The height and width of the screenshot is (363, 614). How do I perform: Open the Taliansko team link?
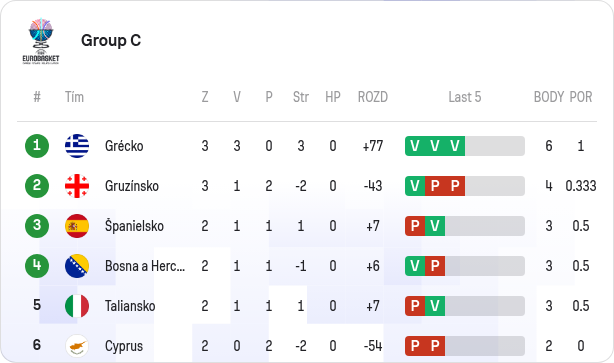point(130,306)
